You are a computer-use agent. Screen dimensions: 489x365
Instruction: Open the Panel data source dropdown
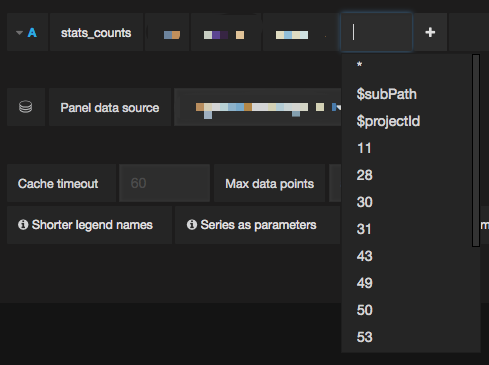coord(258,107)
